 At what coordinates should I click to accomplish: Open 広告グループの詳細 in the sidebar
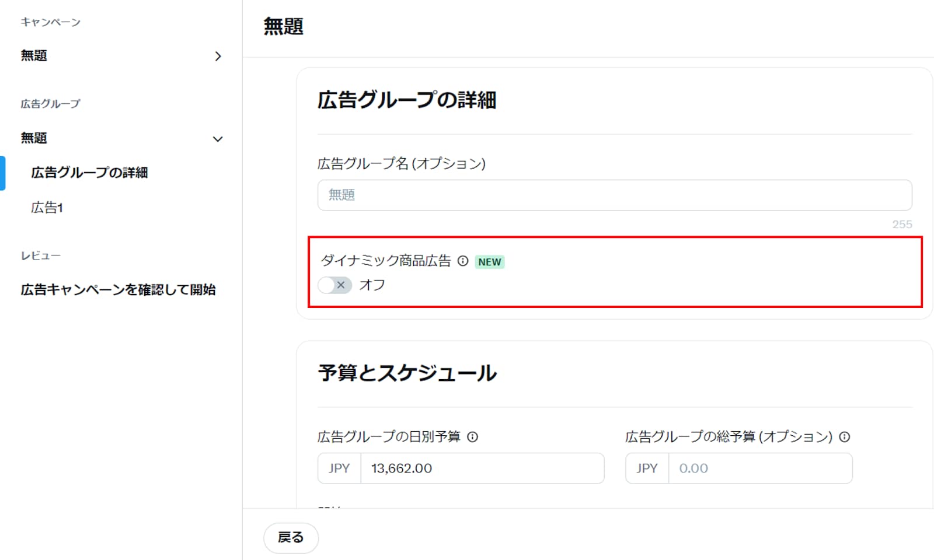click(x=89, y=173)
